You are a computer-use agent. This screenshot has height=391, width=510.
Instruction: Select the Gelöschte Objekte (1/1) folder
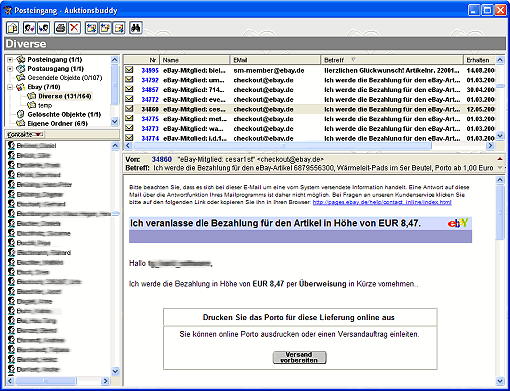[64, 114]
